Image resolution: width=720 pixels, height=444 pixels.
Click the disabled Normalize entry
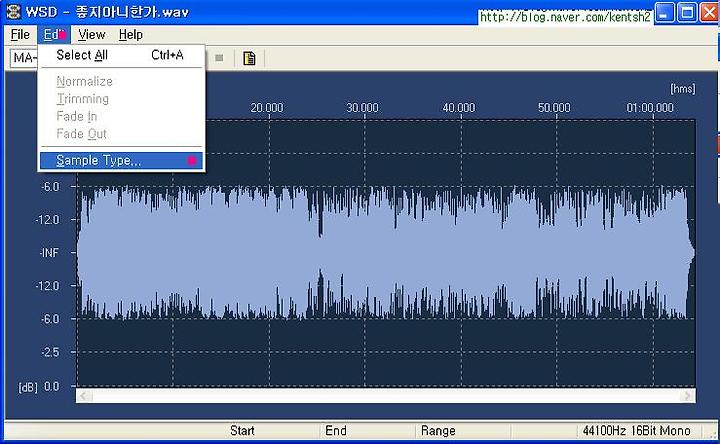121,81
